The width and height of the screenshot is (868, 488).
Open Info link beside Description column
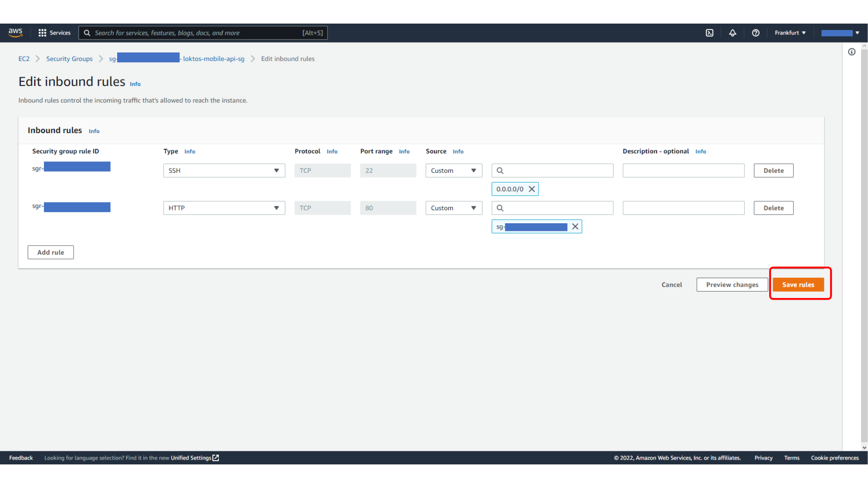(x=700, y=151)
